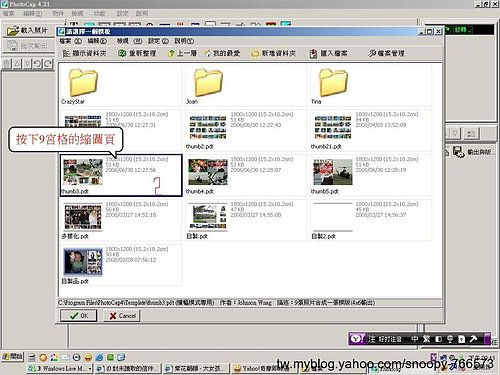
Task: Click the orange round quick launch icon
Action: 43,357
